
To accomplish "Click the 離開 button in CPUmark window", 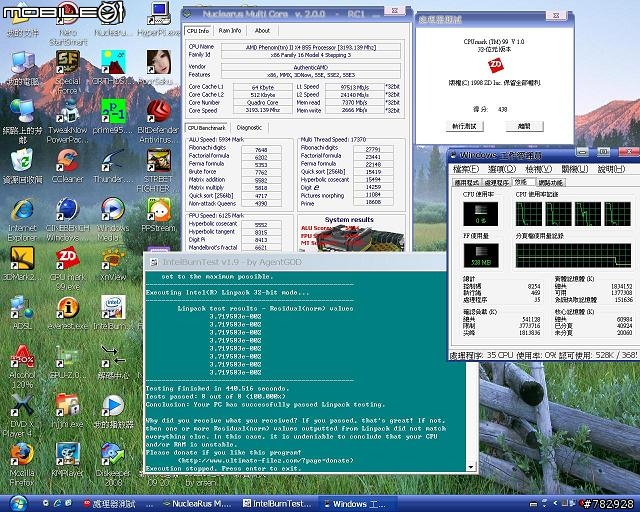I will 524,126.
